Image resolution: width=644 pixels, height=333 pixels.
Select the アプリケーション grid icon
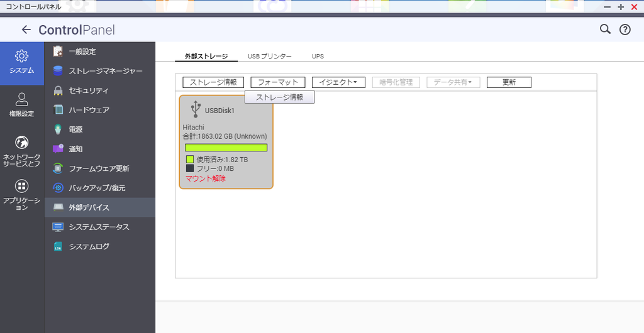[x=22, y=186]
